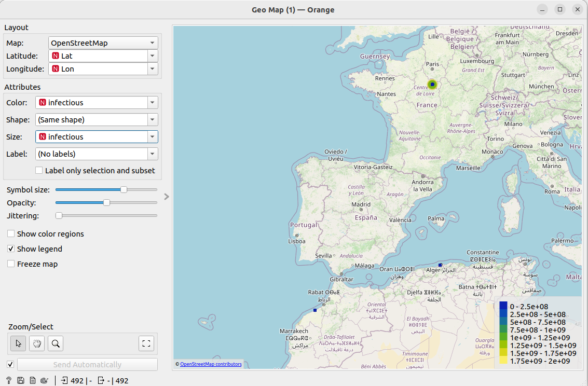The height and width of the screenshot is (386, 588).
Task: Click the save image floppy icon
Action: coord(20,380)
